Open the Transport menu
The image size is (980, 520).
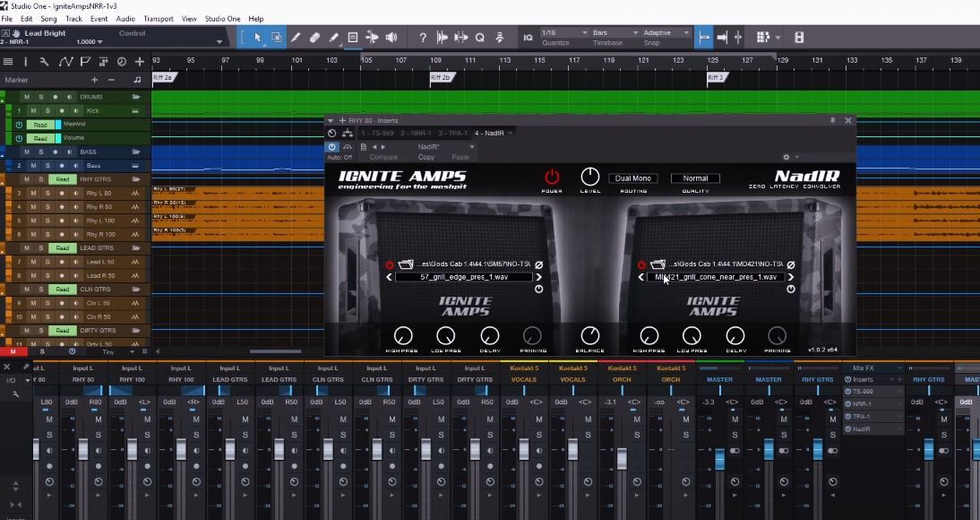[x=159, y=19]
